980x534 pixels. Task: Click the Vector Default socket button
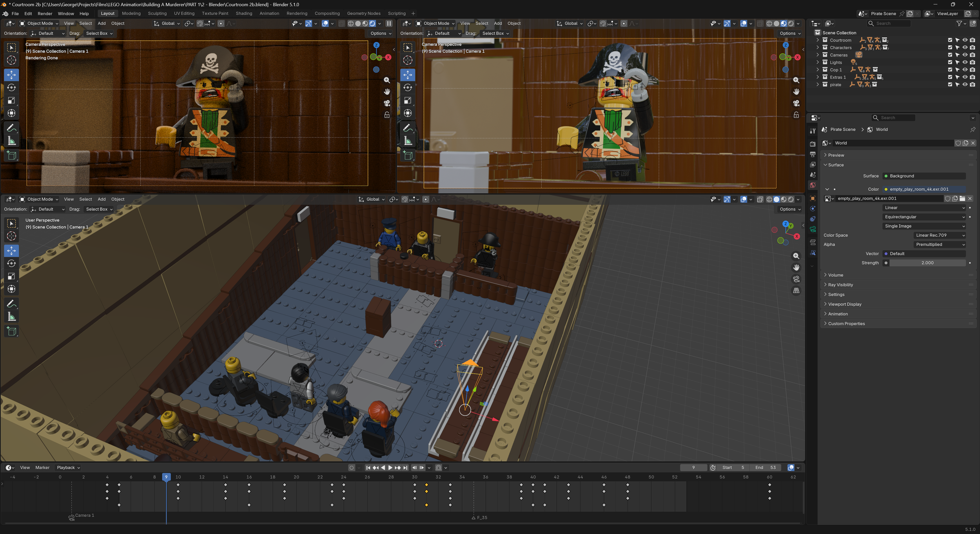click(x=924, y=254)
